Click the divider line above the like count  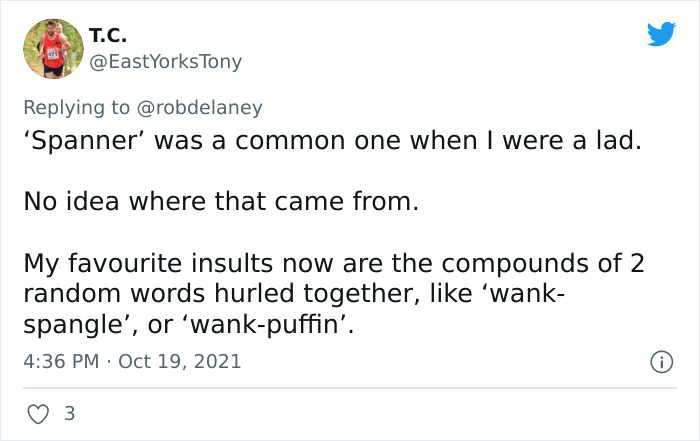(350, 388)
